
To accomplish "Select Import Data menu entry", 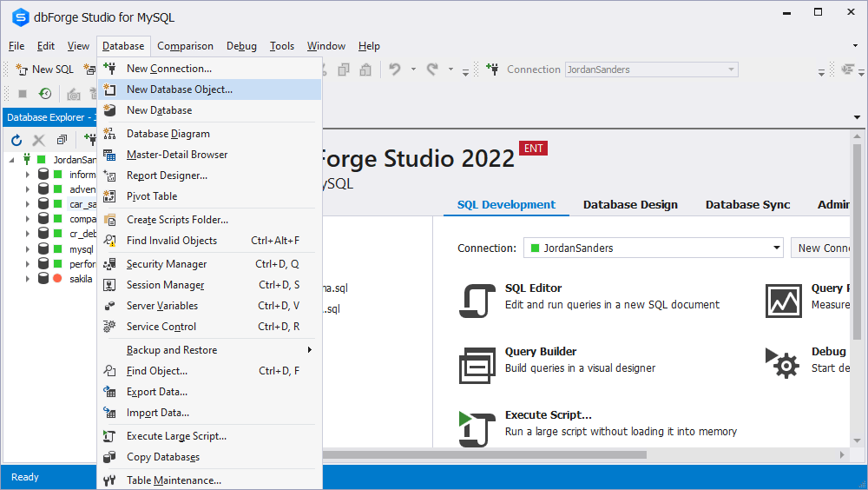I will click(209, 413).
